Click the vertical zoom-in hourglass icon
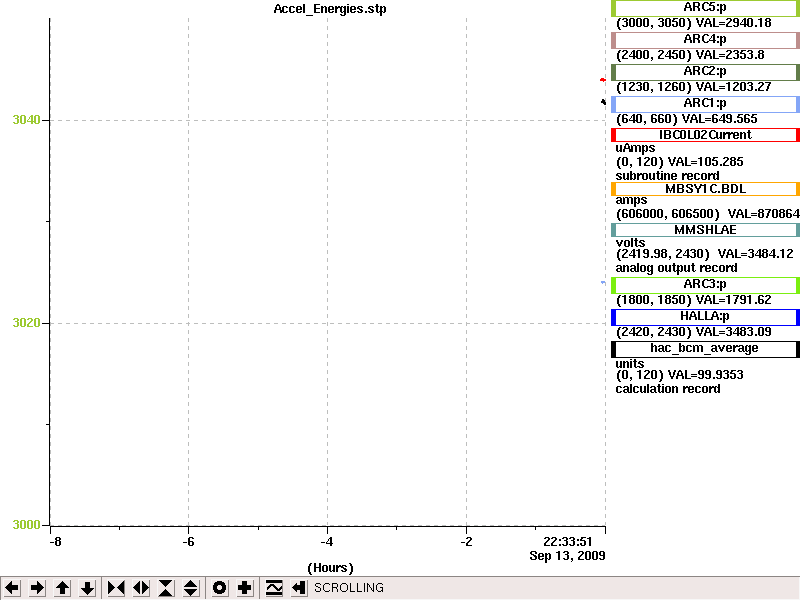 [166, 588]
